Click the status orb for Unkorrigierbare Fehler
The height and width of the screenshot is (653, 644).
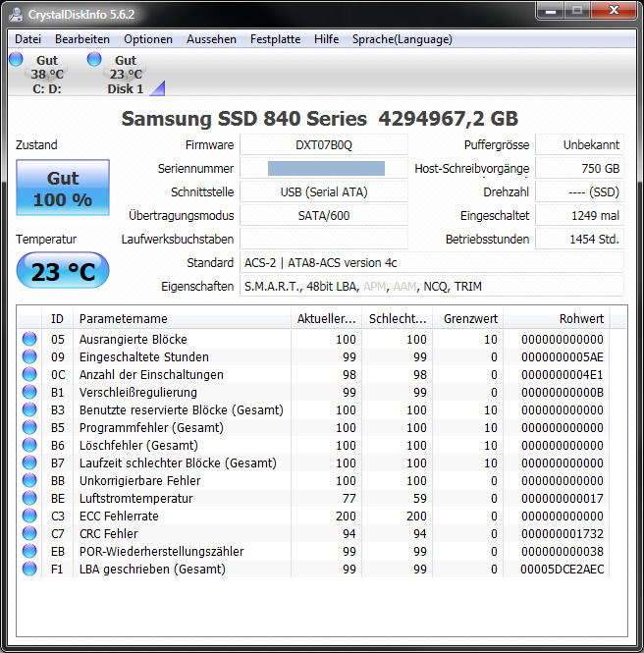click(x=29, y=480)
